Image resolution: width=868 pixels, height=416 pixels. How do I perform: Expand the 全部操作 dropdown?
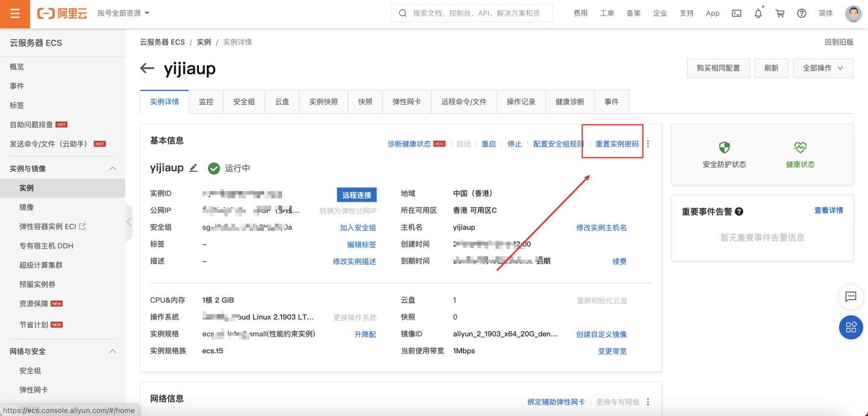(823, 68)
